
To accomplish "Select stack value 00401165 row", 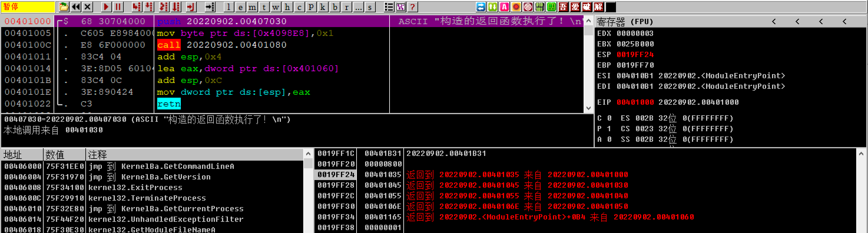I will (x=585, y=217).
